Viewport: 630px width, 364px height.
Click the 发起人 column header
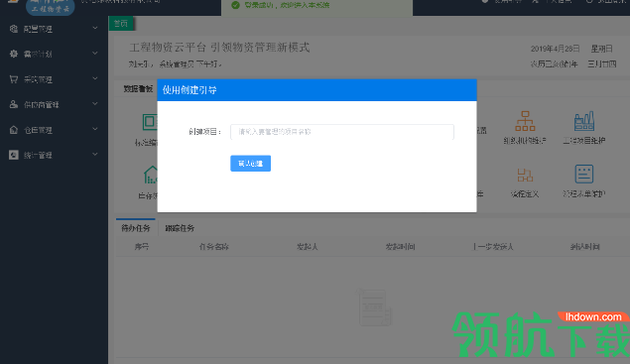tap(307, 246)
